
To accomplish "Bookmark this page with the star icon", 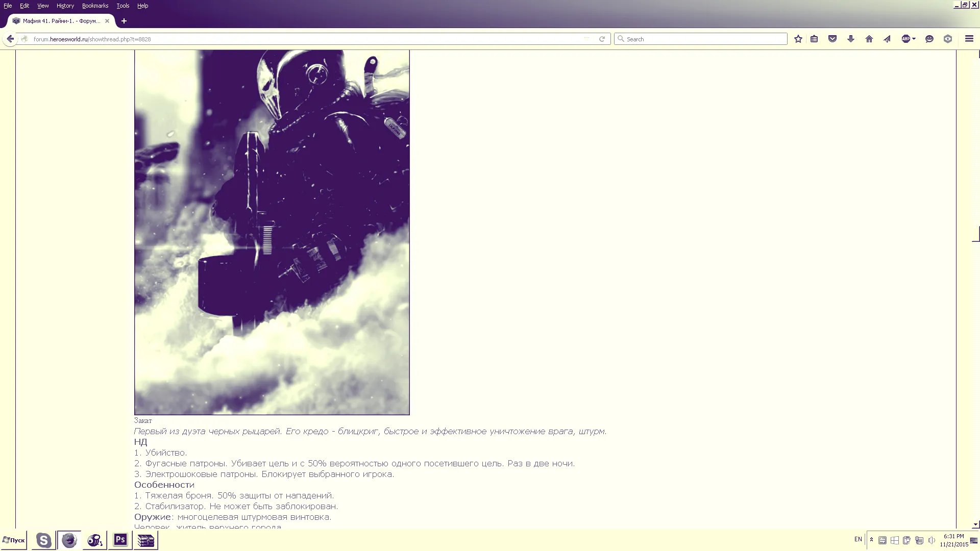I will pyautogui.click(x=798, y=39).
